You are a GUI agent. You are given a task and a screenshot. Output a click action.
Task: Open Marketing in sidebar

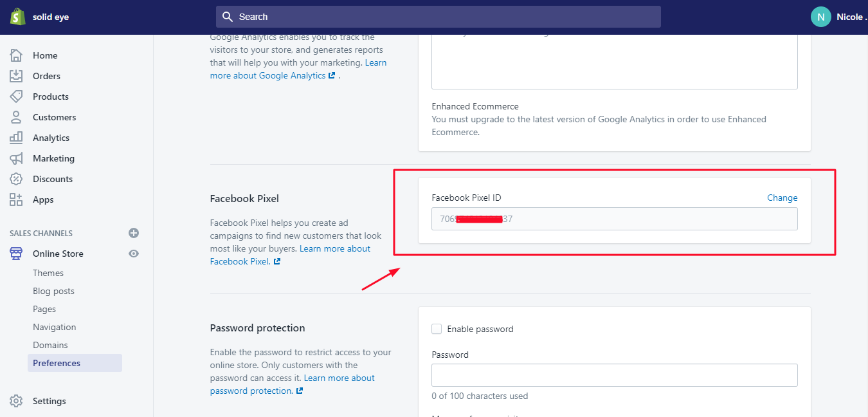(x=53, y=158)
